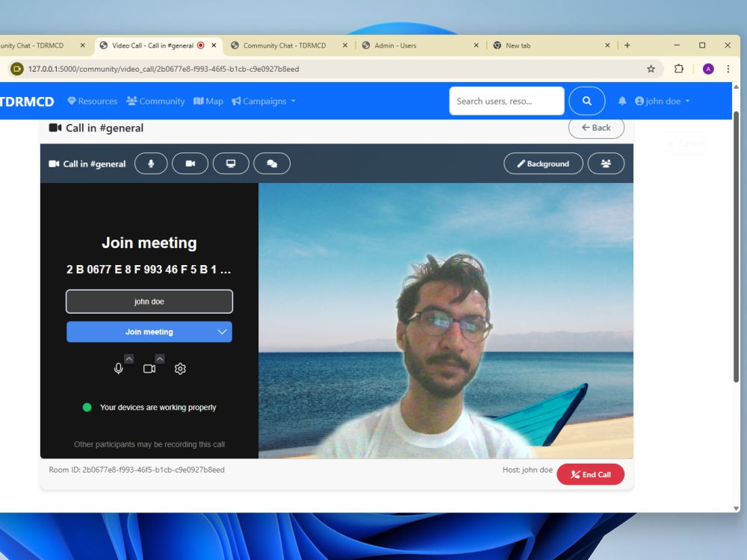Image resolution: width=747 pixels, height=560 pixels.
Task: Focus the Search users, resources field
Action: pos(506,101)
